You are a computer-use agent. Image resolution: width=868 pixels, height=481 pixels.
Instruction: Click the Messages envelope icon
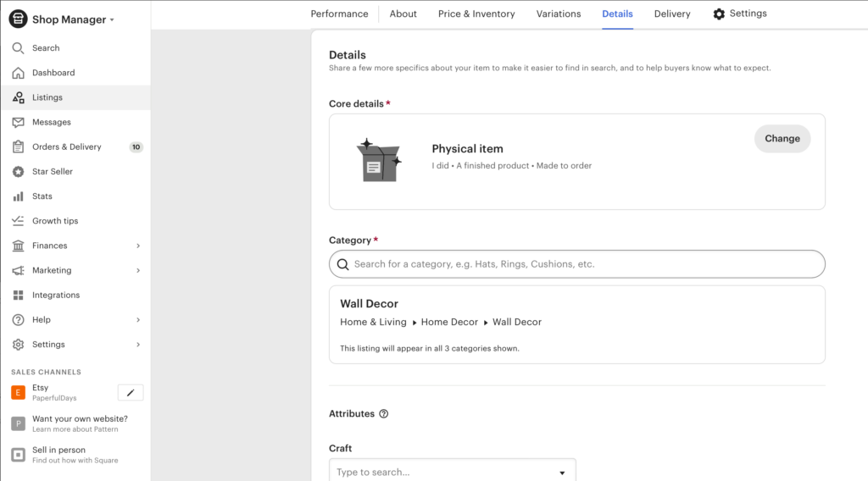[19, 122]
